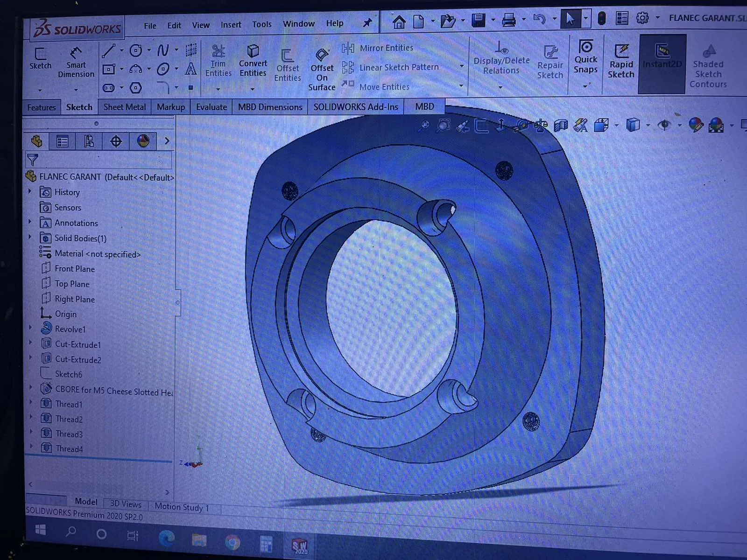Open the PropertyManager tab icon
The image size is (747, 560).
[x=62, y=141]
